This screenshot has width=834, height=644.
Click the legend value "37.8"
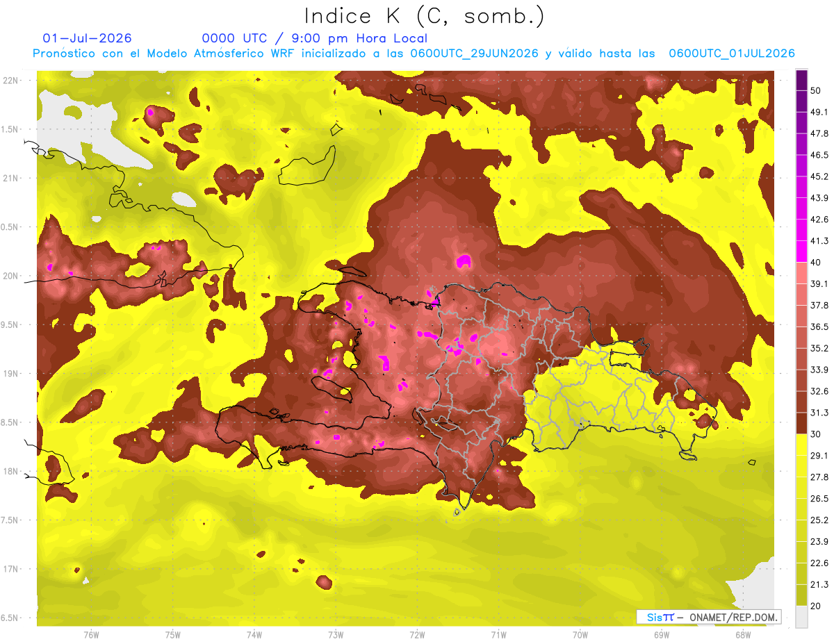click(x=819, y=305)
